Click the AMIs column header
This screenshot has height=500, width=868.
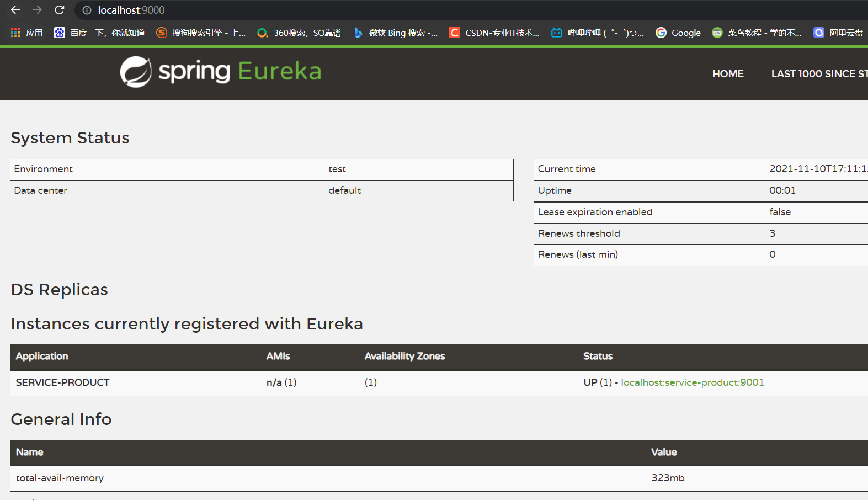click(x=278, y=357)
